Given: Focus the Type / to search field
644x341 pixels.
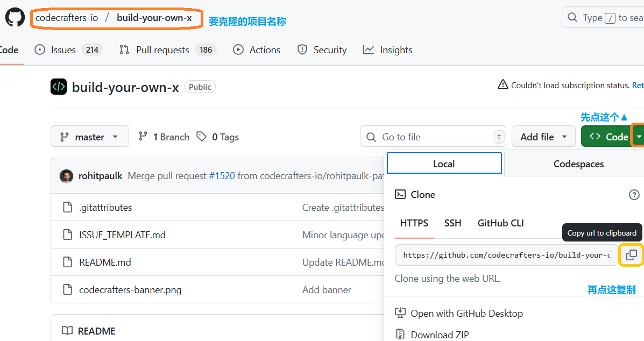Looking at the screenshot, I should [603, 18].
